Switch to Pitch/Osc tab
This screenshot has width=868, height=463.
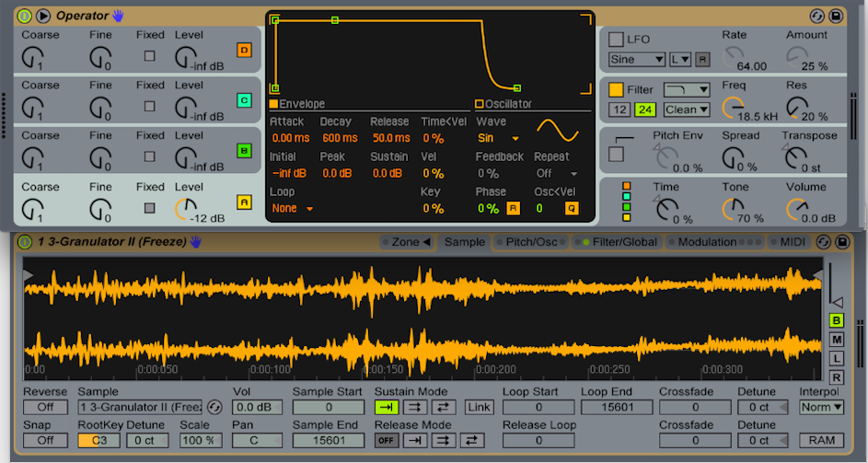click(530, 242)
